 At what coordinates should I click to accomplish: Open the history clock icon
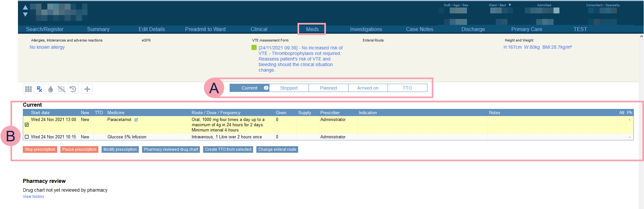click(73, 89)
